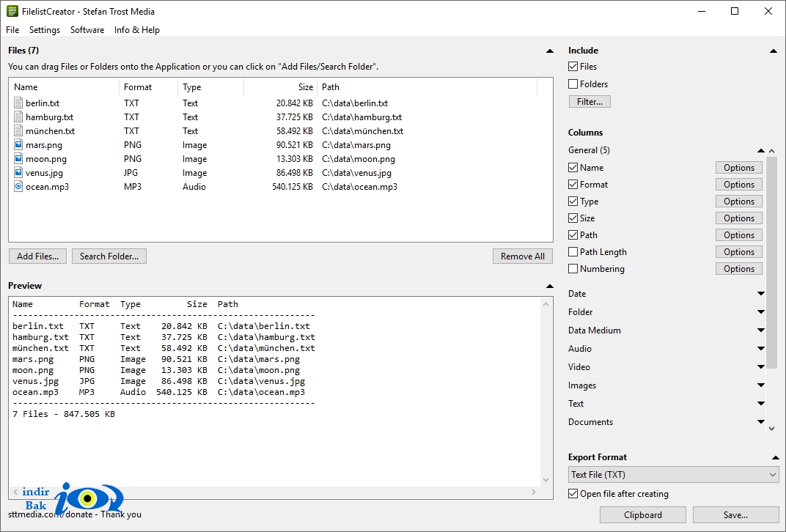Image resolution: width=786 pixels, height=532 pixels.
Task: Click the Remove All button
Action: (x=522, y=256)
